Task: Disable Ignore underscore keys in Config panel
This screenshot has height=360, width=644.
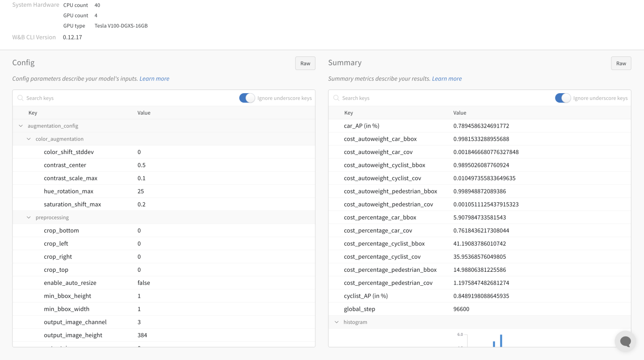Action: click(x=247, y=98)
